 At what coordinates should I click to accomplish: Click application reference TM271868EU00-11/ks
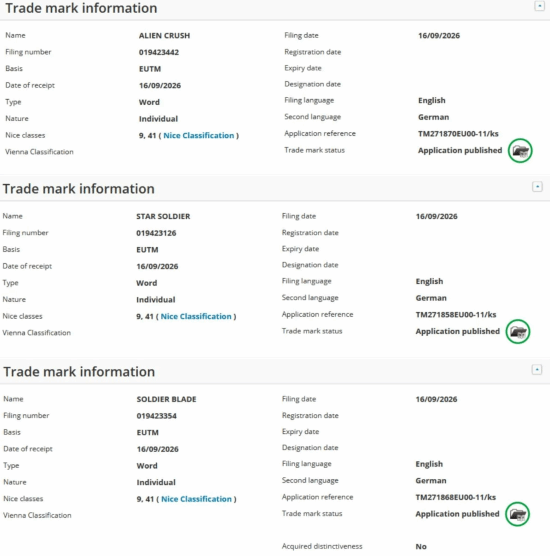[x=455, y=497]
